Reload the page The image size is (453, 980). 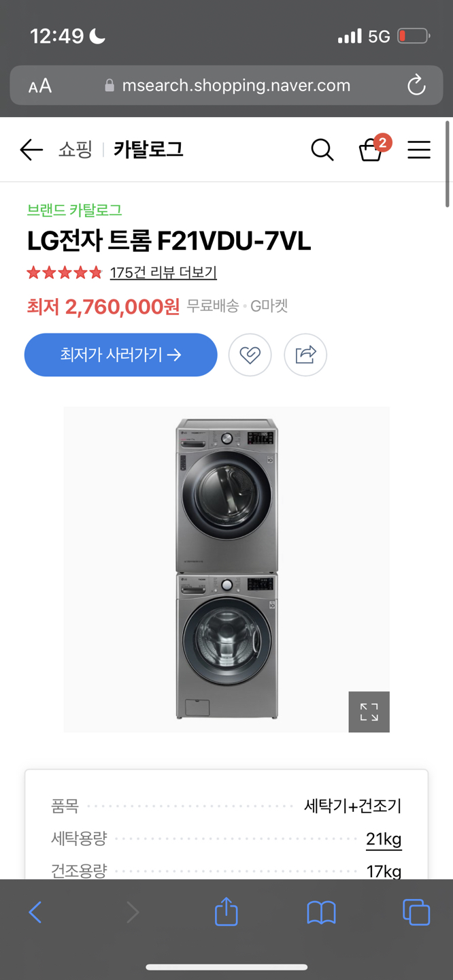click(416, 85)
